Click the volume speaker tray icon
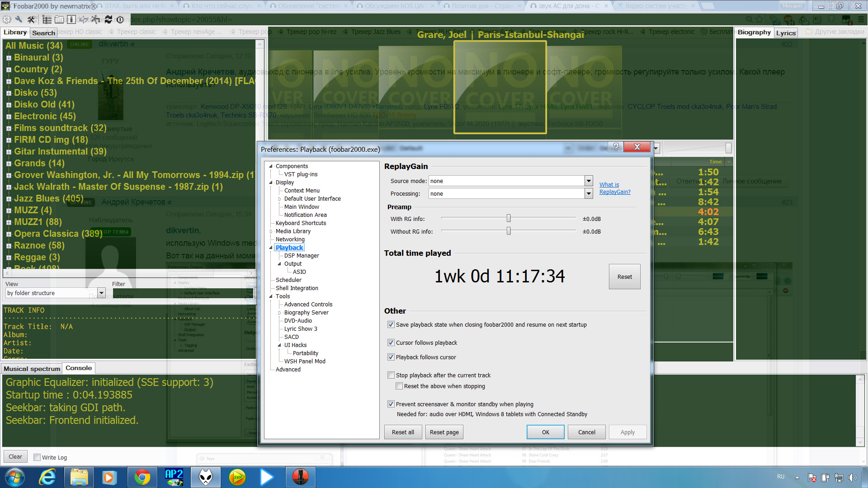 pos(853,477)
